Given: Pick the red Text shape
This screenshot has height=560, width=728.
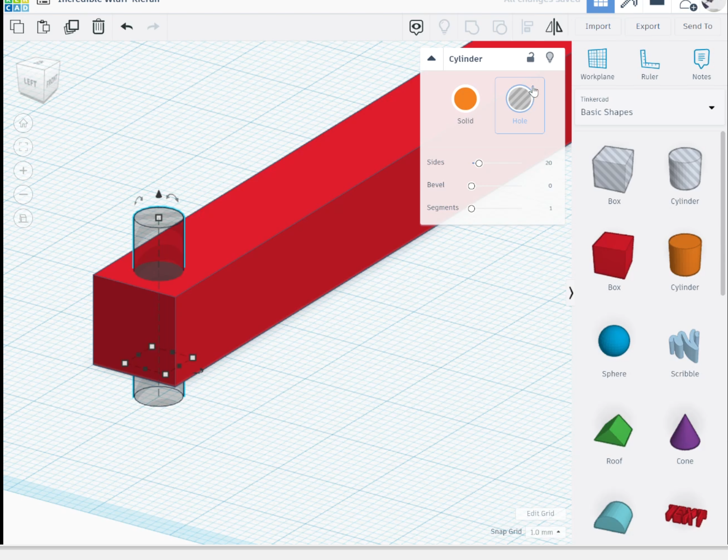Looking at the screenshot, I should pyautogui.click(x=686, y=515).
